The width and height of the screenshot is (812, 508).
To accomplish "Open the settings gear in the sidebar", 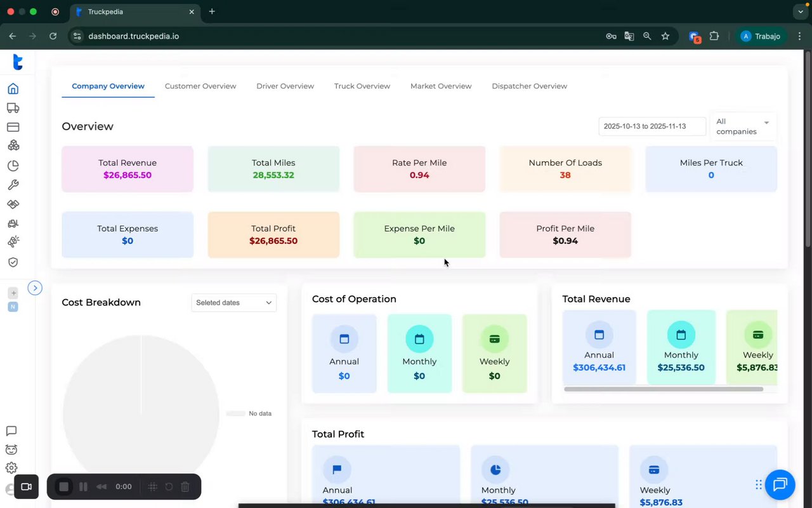I will pyautogui.click(x=11, y=468).
